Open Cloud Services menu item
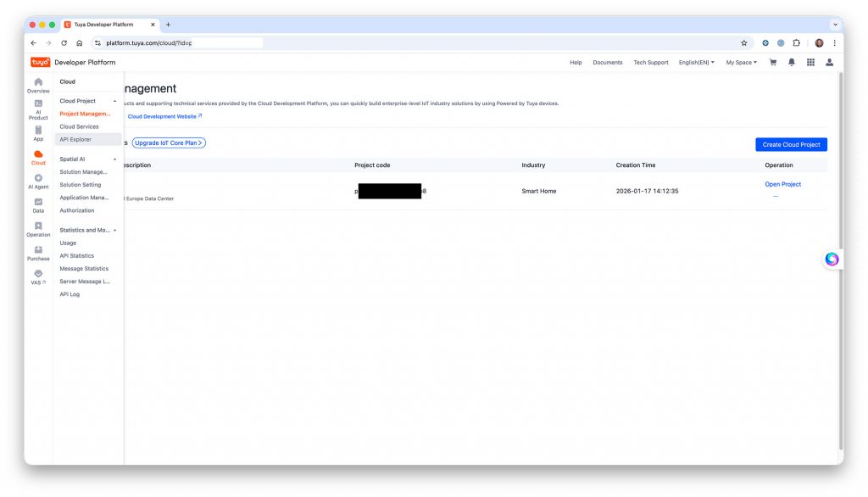The image size is (868, 497). (79, 126)
